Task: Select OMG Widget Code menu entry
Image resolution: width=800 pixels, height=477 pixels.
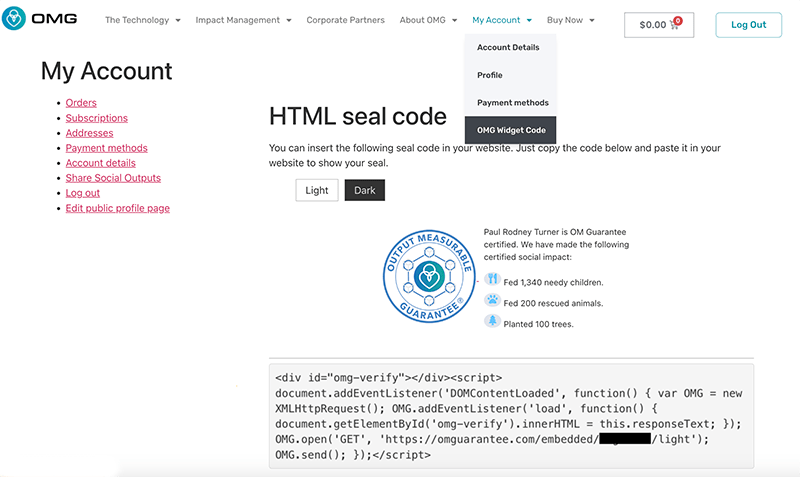Action: click(511, 131)
